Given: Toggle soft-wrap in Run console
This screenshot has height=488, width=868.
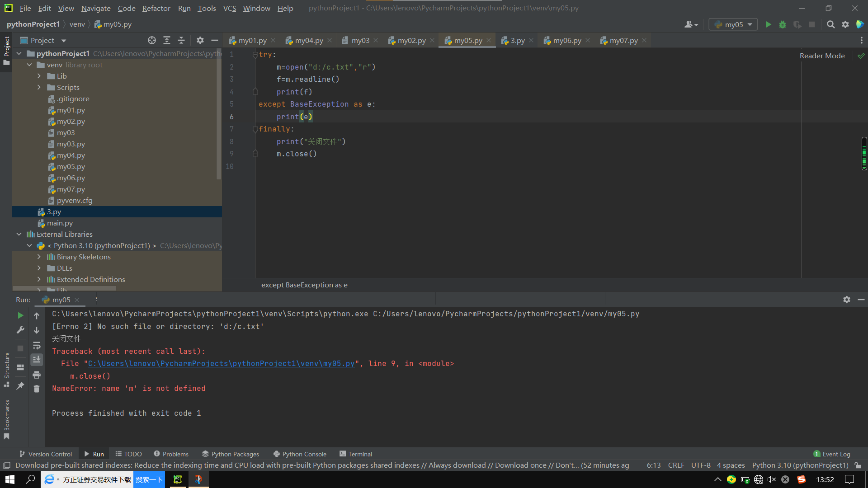Looking at the screenshot, I should coord(37,345).
